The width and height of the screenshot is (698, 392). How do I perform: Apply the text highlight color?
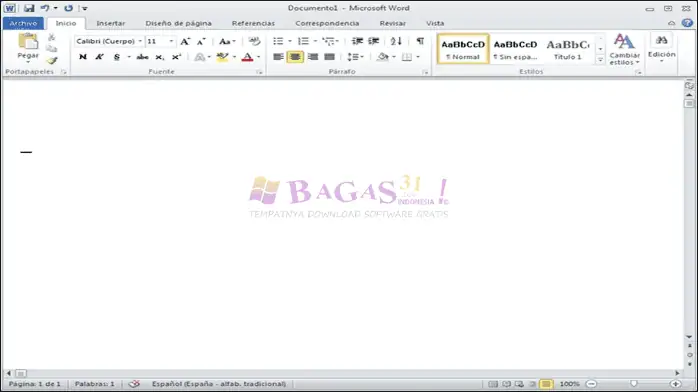click(222, 57)
